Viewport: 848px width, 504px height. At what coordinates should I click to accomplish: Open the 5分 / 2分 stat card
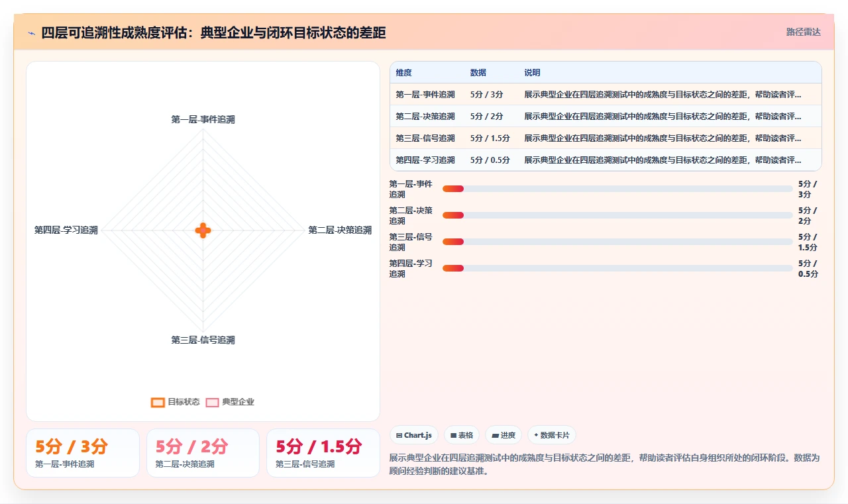pos(203,453)
